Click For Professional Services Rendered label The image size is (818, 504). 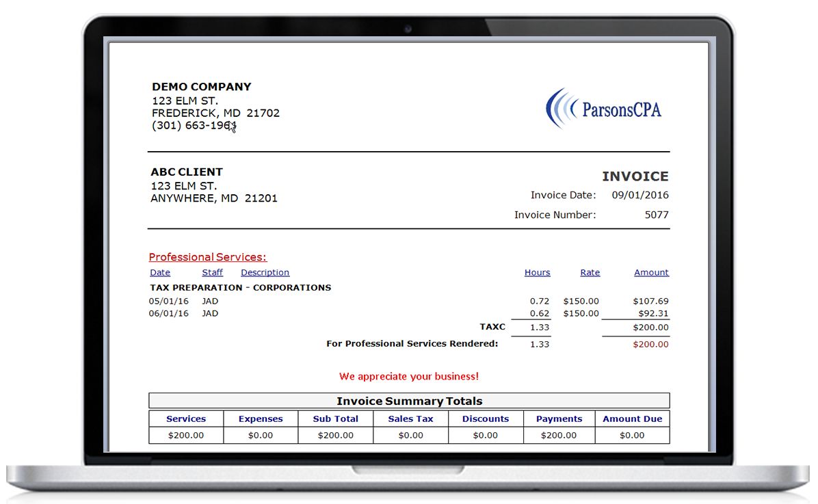(x=412, y=344)
